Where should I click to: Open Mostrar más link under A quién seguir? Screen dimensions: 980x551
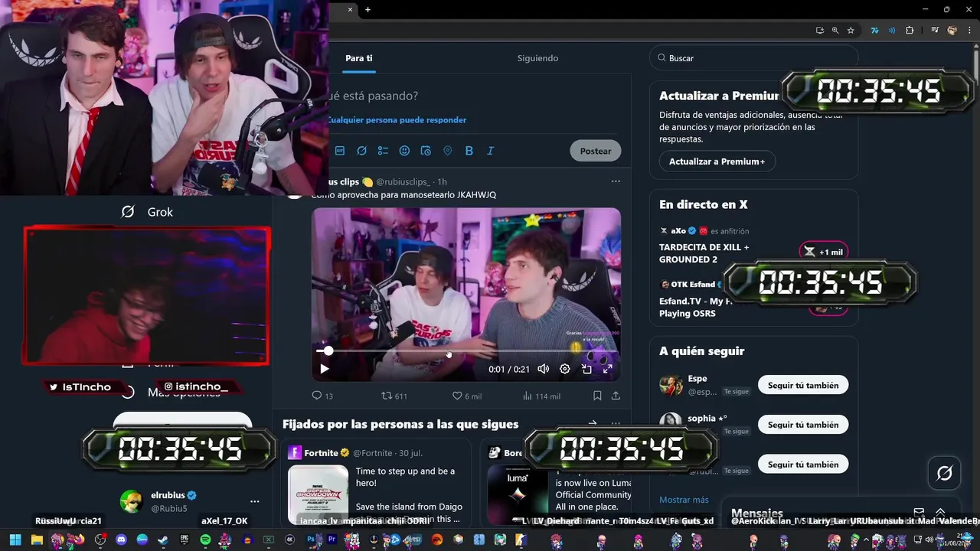684,500
